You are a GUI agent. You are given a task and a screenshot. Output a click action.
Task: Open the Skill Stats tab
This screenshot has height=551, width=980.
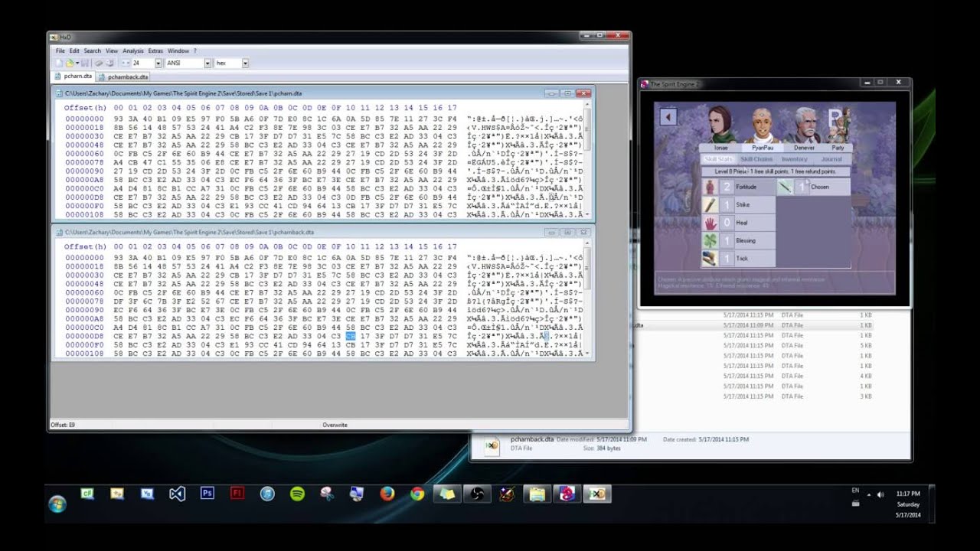pos(718,159)
